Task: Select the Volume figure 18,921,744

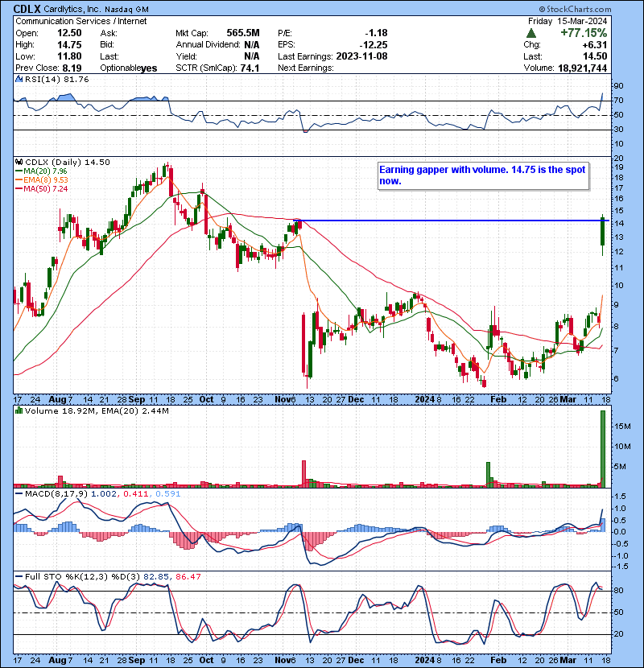Action: 582,68
